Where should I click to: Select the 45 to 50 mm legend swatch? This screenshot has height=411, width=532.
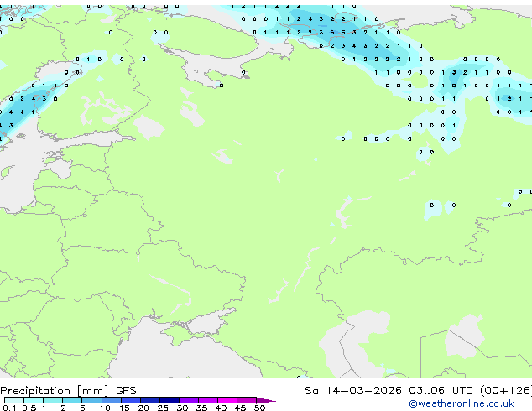[x=247, y=400]
